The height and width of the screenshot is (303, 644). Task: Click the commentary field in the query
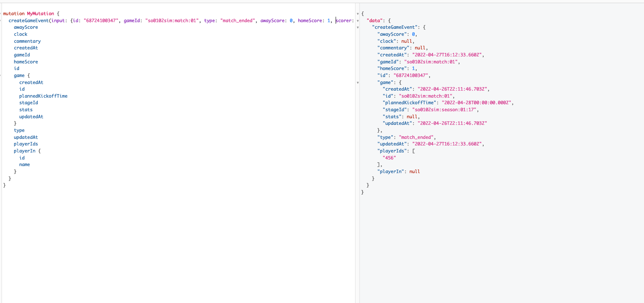pos(27,41)
